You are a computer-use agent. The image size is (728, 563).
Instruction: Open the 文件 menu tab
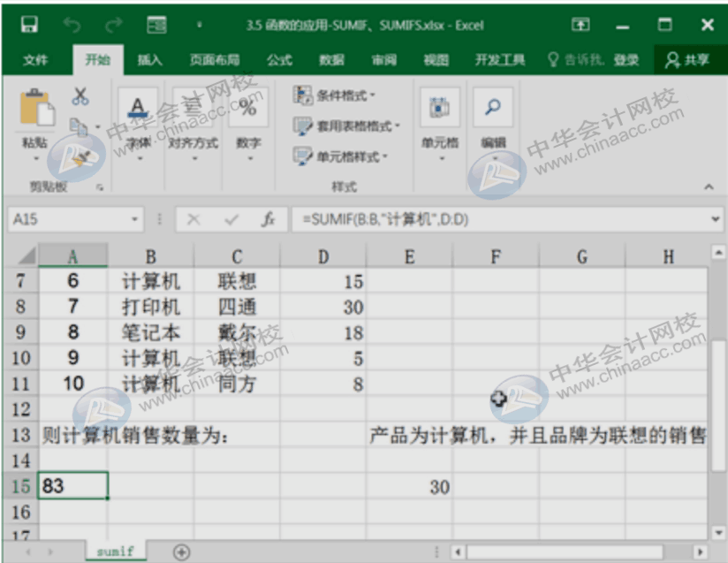click(x=35, y=59)
